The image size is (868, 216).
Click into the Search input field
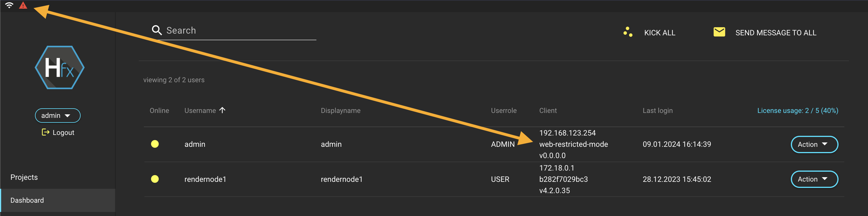coord(239,31)
